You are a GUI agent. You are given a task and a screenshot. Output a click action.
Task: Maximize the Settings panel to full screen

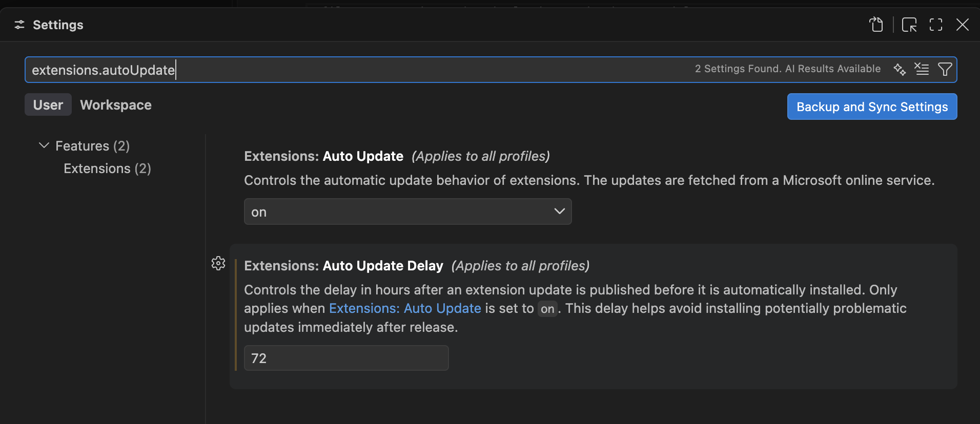point(936,25)
